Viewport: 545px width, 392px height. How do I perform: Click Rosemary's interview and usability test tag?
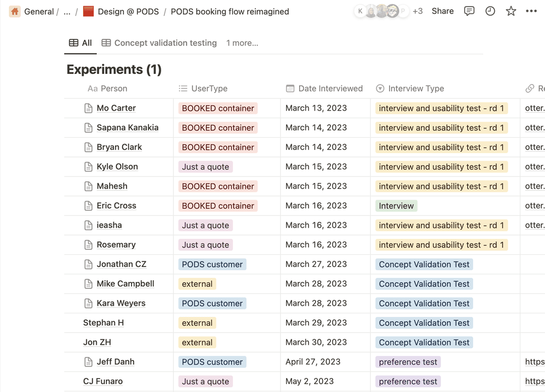point(441,245)
